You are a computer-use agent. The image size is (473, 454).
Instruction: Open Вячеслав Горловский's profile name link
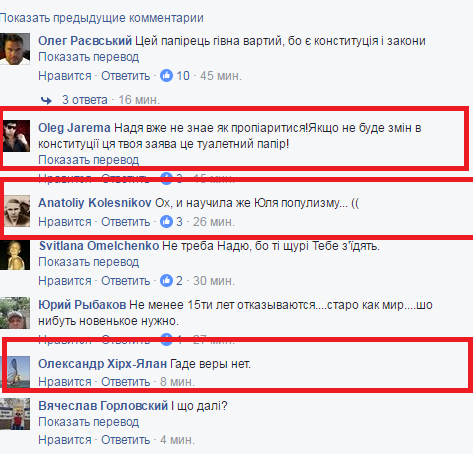click(103, 406)
